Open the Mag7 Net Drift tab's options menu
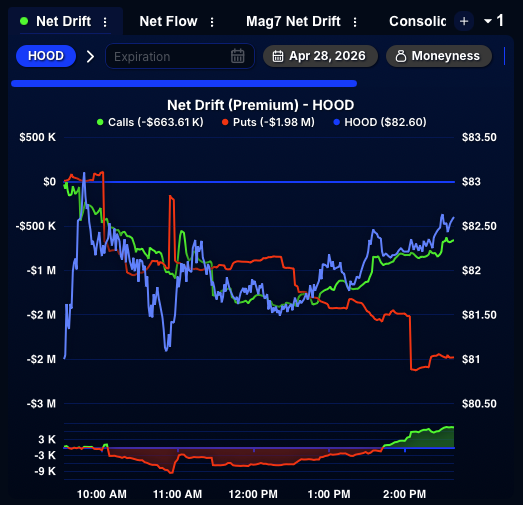The image size is (523, 505). click(x=355, y=22)
